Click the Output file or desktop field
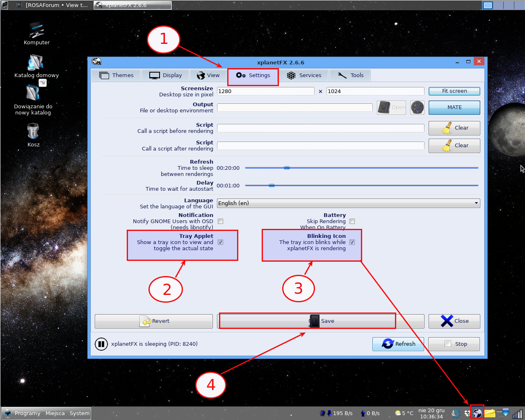Viewport: 525px width, 420px height. 295,107
